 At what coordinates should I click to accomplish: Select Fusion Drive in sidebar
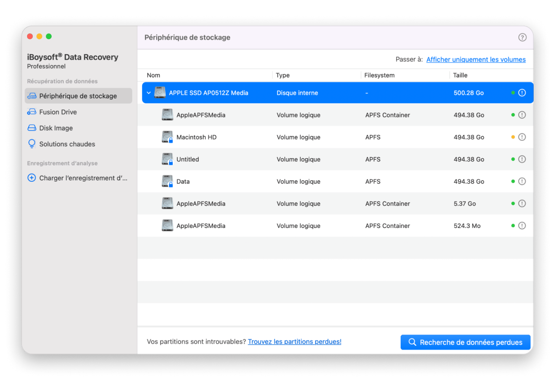click(78, 112)
